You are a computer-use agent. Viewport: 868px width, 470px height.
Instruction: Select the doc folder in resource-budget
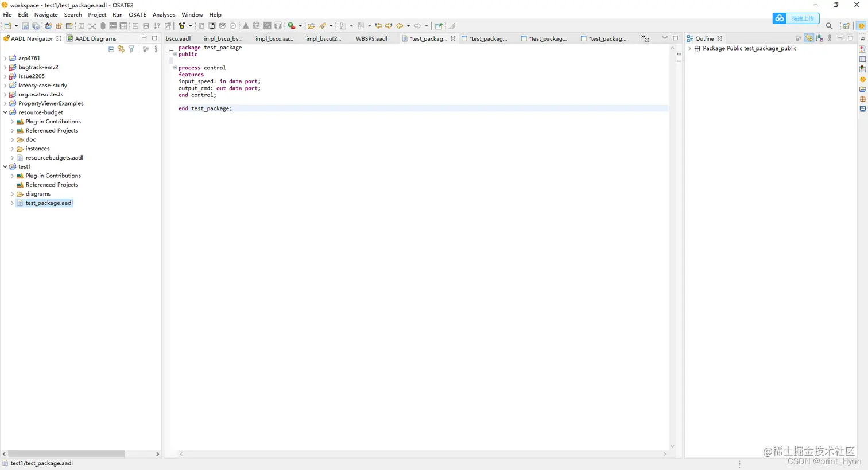point(30,139)
